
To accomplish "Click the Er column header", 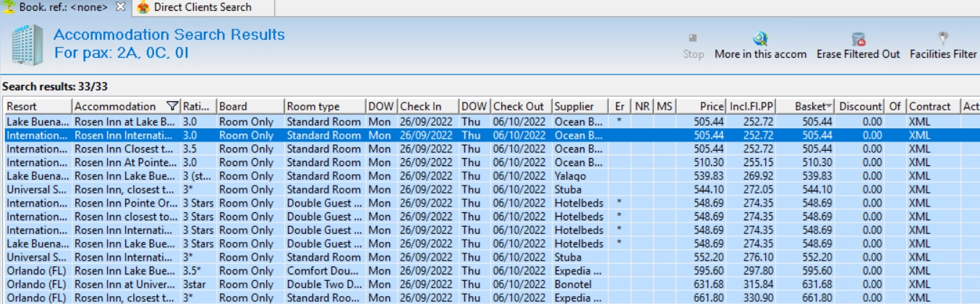I will coord(620,106).
